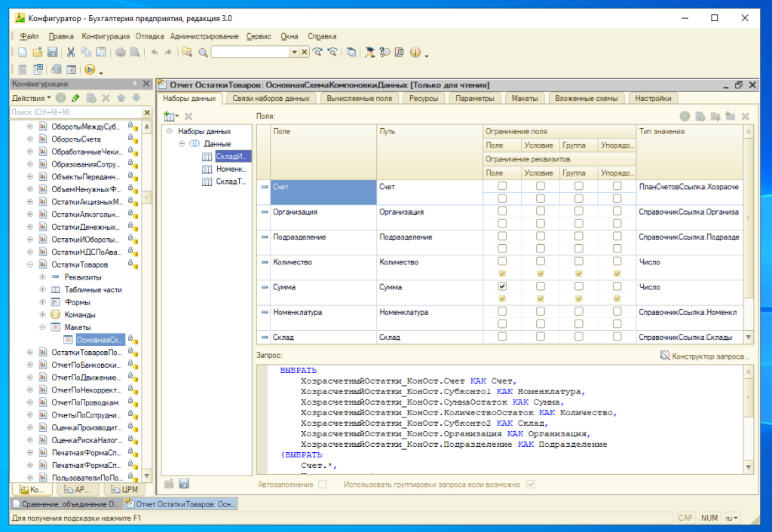The height and width of the screenshot is (532, 772).
Task: Click the add data set icon
Action: 170,116
